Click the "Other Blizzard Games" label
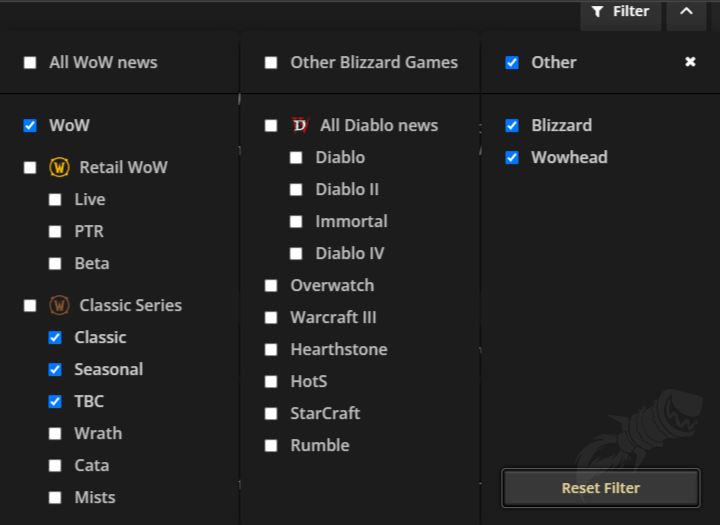The width and height of the screenshot is (720, 525). (x=374, y=62)
